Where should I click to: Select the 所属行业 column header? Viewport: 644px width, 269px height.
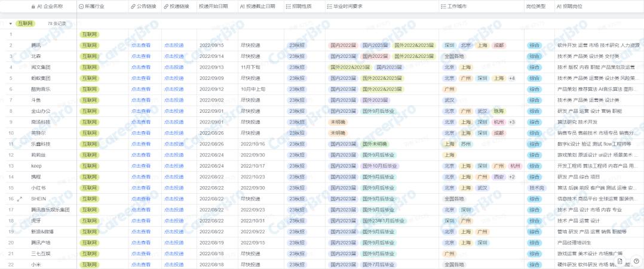[x=94, y=7]
